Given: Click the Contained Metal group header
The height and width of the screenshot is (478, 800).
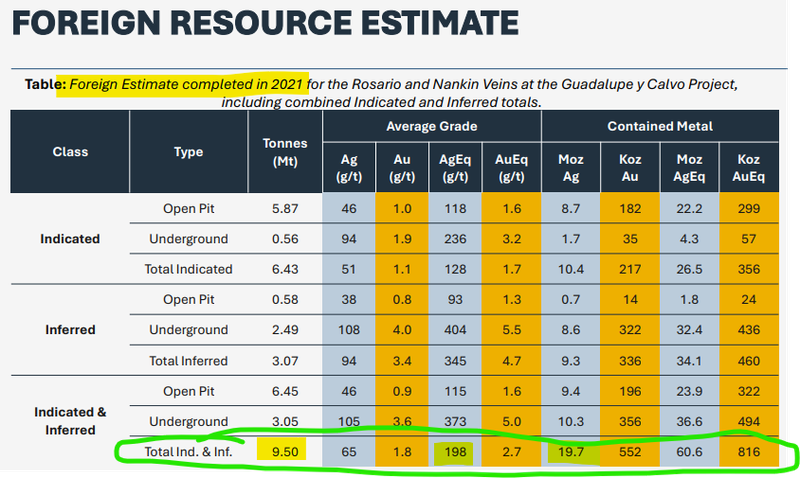Looking at the screenshot, I should point(667,126).
